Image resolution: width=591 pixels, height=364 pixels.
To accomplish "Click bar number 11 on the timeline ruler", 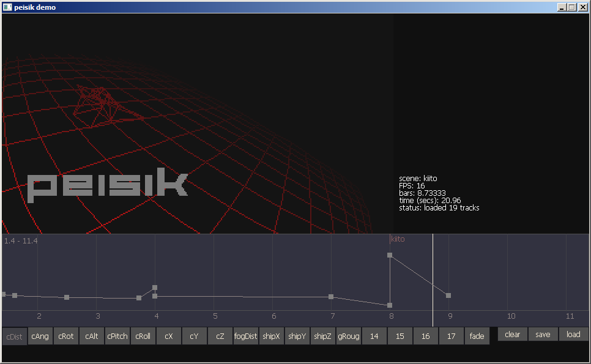I will (x=570, y=316).
